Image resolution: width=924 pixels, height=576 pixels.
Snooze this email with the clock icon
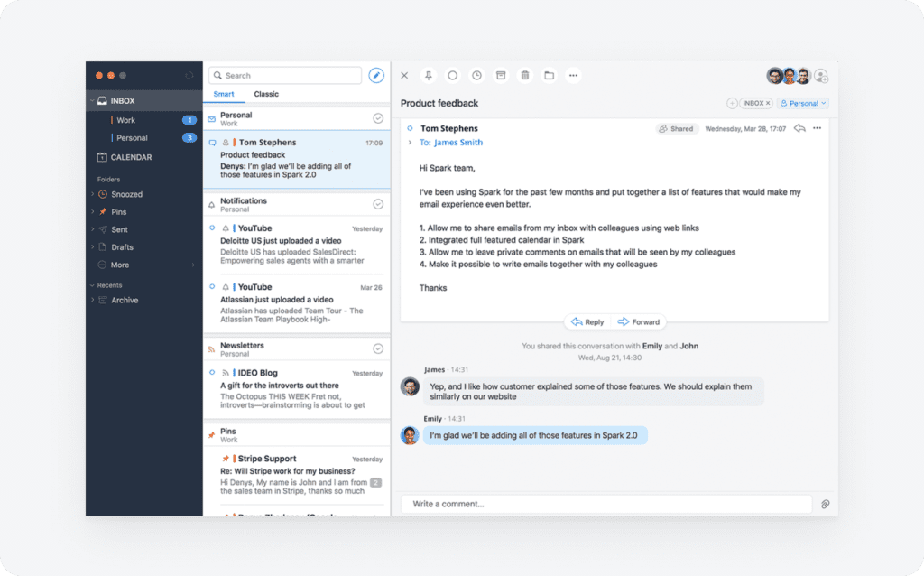[476, 75]
